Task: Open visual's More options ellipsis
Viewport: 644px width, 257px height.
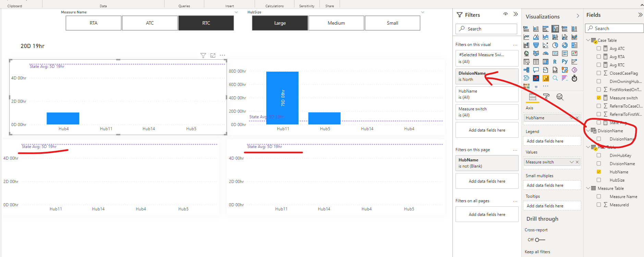Action: [222, 55]
